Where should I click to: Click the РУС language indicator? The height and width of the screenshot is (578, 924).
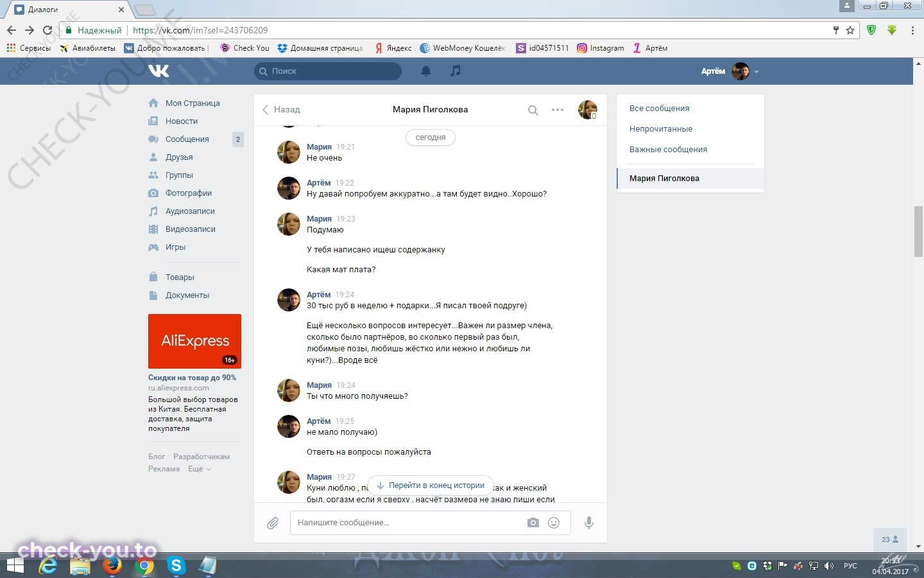(850, 566)
